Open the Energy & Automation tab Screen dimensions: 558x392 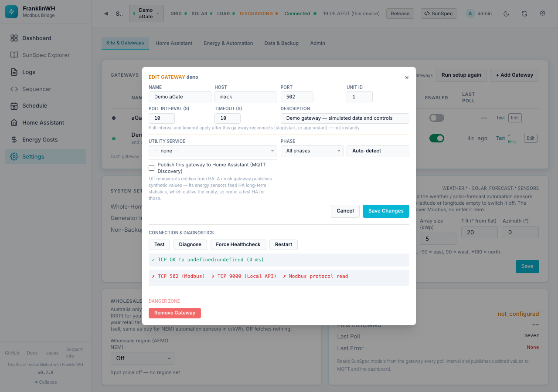point(228,43)
